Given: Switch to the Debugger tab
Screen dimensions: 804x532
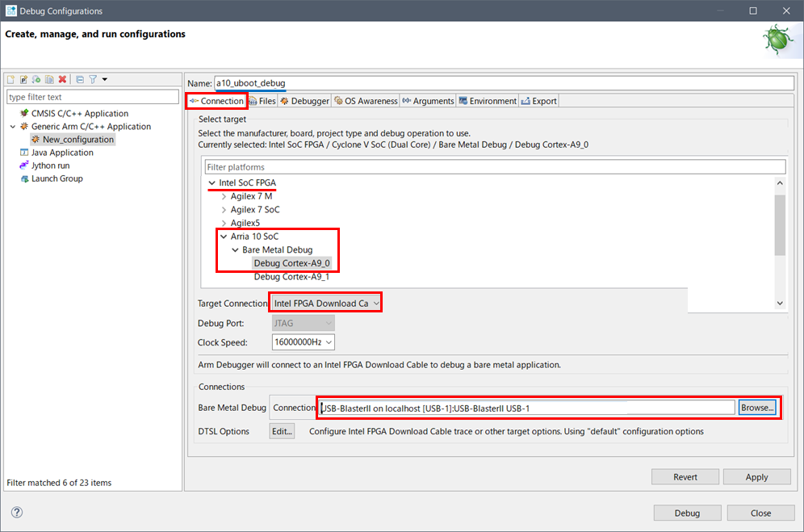Looking at the screenshot, I should [304, 101].
